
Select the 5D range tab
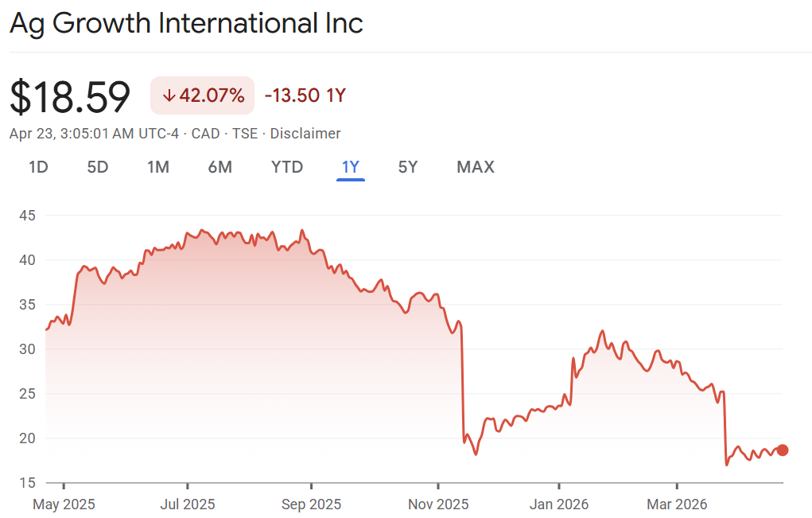97,167
